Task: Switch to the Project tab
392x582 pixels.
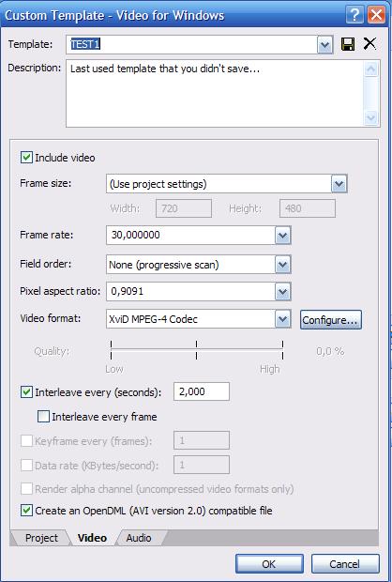Action: pyautogui.click(x=41, y=538)
